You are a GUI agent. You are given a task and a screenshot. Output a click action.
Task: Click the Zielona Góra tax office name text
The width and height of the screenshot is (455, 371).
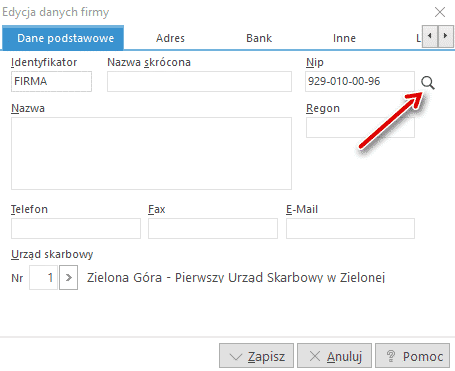pyautogui.click(x=236, y=277)
